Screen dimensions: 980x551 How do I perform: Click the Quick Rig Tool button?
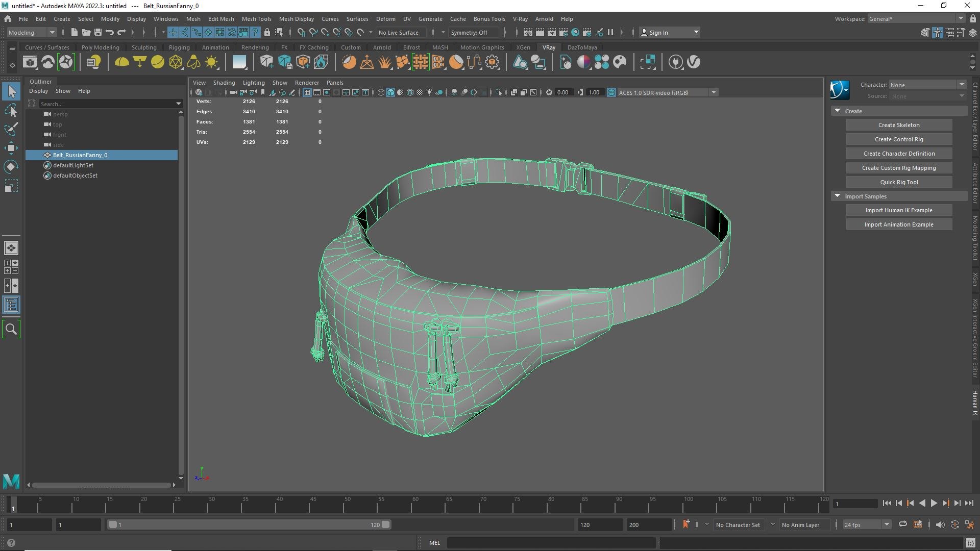[x=899, y=182]
